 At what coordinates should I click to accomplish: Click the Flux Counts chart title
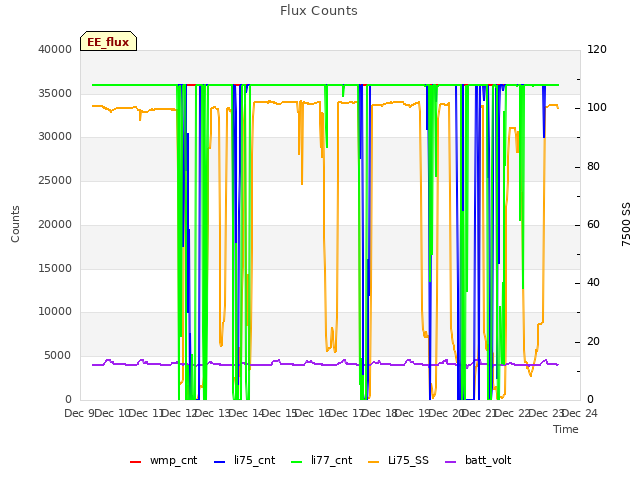[318, 11]
